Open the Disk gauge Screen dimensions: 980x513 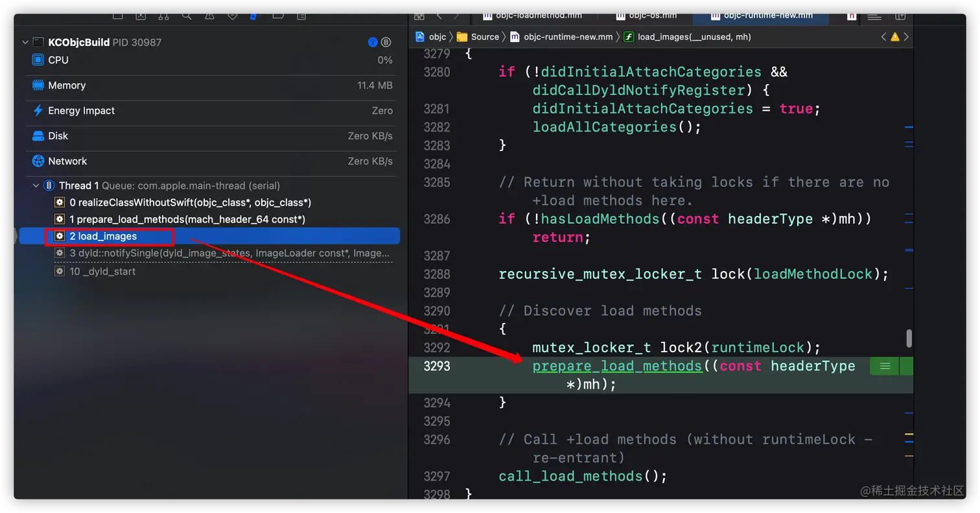coord(212,136)
